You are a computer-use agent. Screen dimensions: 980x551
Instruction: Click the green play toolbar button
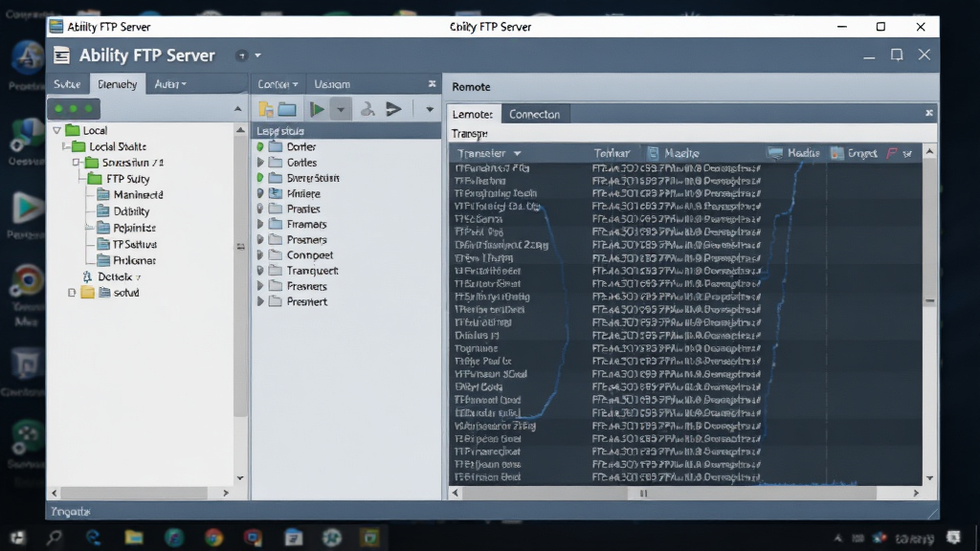[x=317, y=109]
